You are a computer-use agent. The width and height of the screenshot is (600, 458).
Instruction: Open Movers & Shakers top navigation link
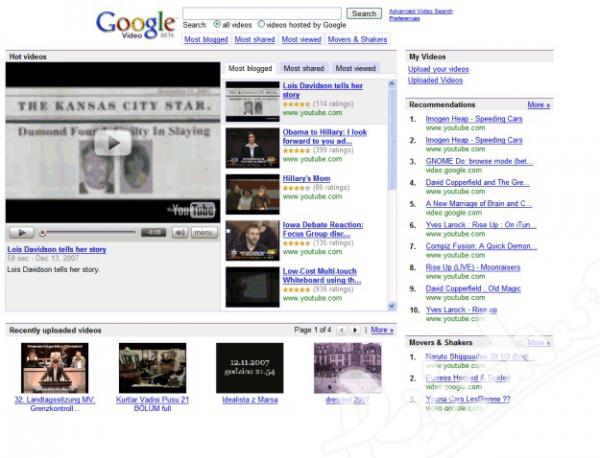coord(357,39)
